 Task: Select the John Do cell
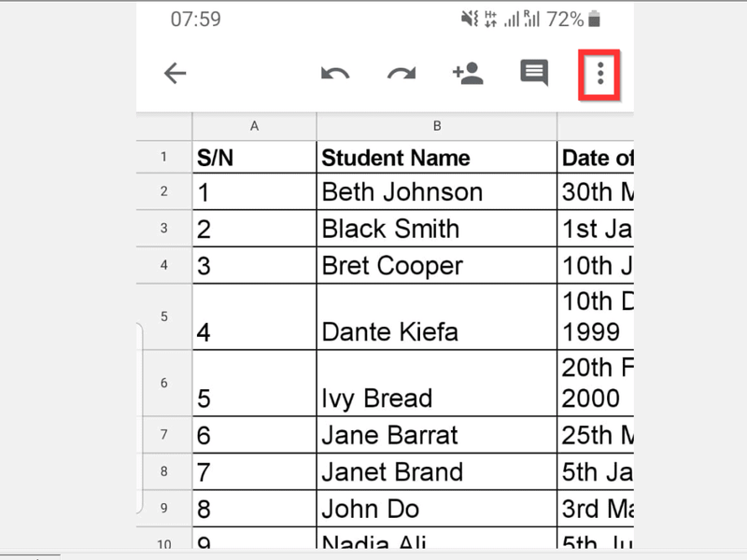coord(437,508)
